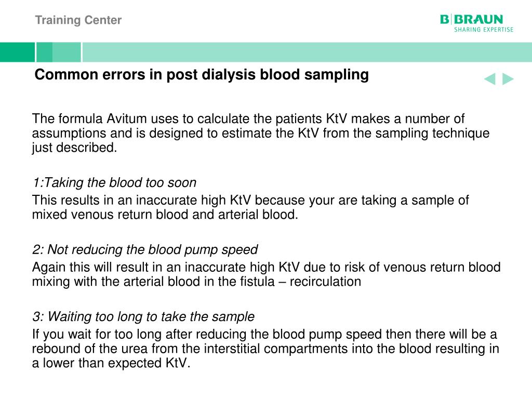Image resolution: width=532 pixels, height=399 pixels.
Task: Click 'just described.' ending the intro paragraph
Action: point(74,148)
